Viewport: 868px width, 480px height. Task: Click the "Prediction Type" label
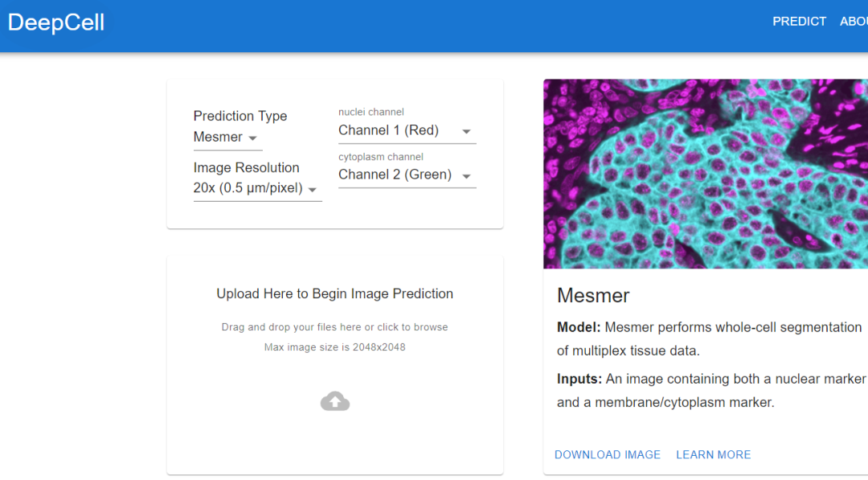pyautogui.click(x=240, y=116)
